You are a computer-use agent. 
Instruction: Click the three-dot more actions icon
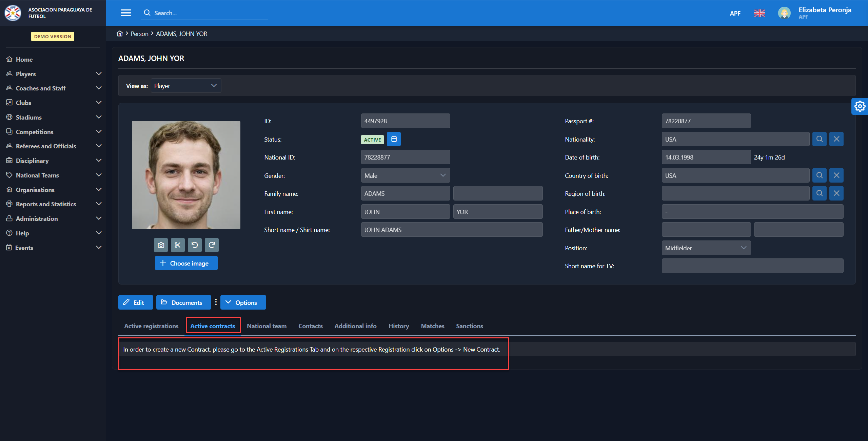coord(216,302)
